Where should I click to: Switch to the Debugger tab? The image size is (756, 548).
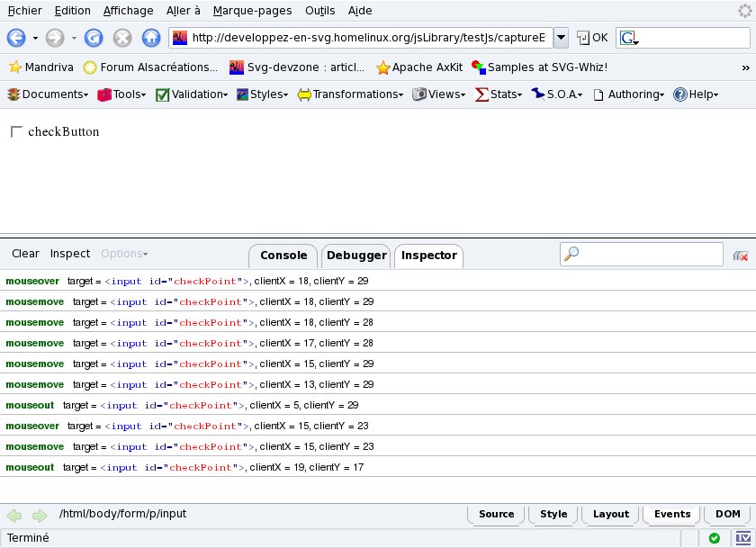pos(356,256)
